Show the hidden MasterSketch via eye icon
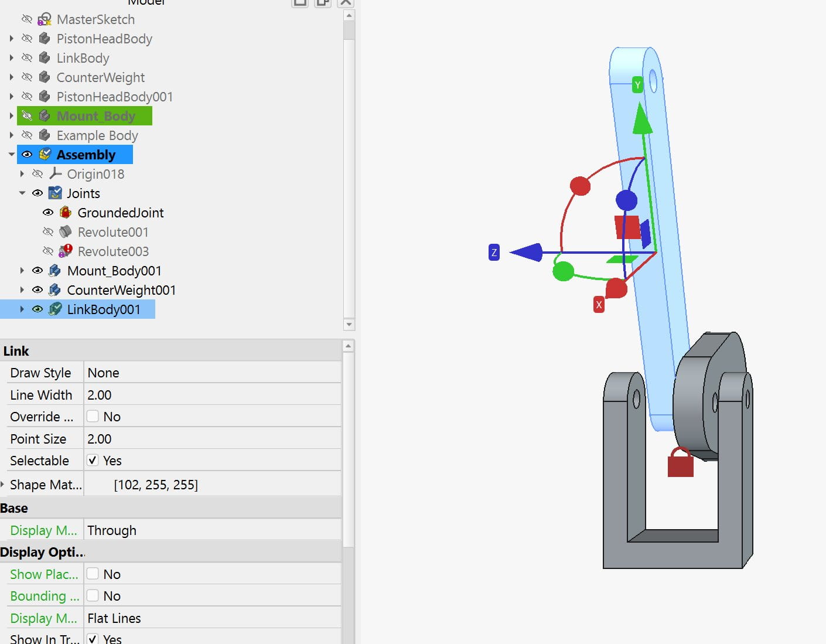Viewport: 826px width, 644px height. point(27,19)
